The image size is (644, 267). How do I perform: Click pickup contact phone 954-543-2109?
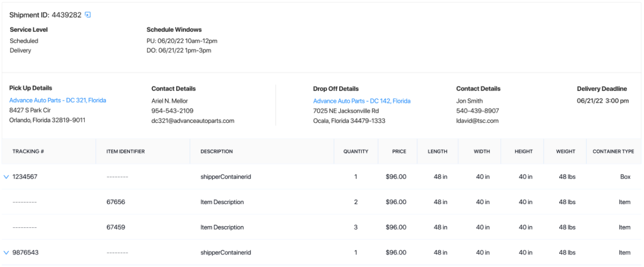pyautogui.click(x=172, y=111)
